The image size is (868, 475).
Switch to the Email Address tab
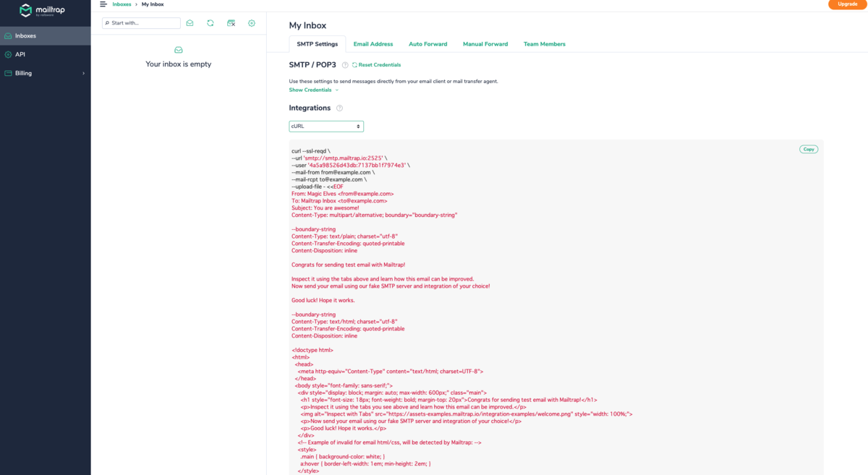[x=373, y=44]
